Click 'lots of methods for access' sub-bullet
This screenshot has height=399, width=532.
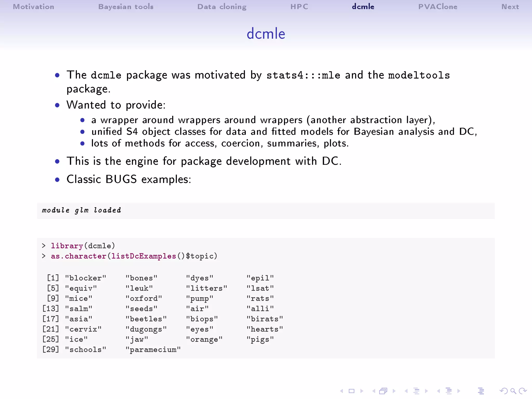(220, 143)
